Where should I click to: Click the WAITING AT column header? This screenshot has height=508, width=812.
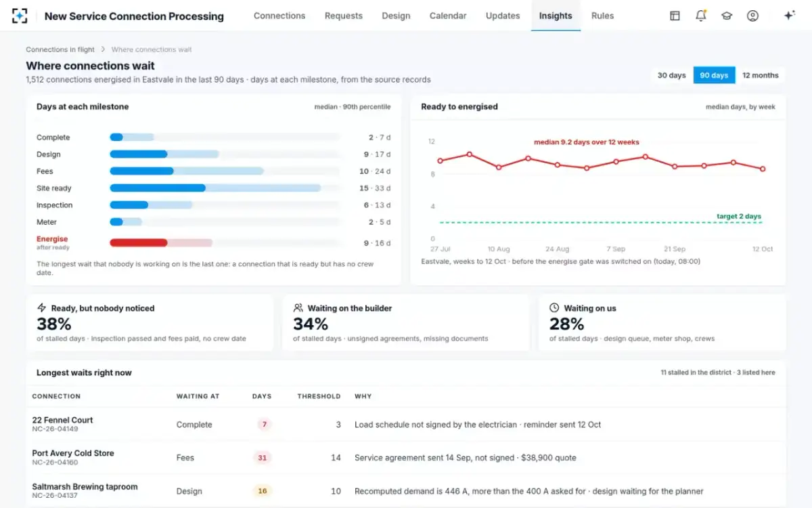tap(198, 396)
